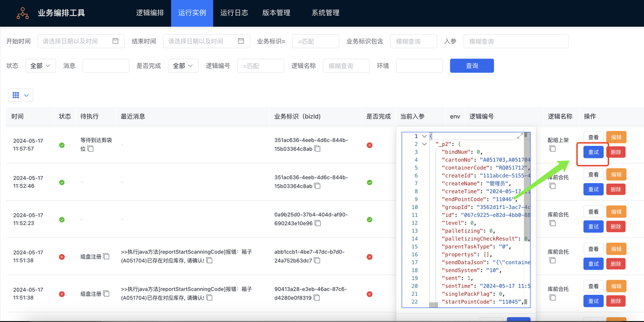Copy the 配组上架 logic name
Image resolution: width=644 pixels, height=322 pixels.
click(552, 149)
